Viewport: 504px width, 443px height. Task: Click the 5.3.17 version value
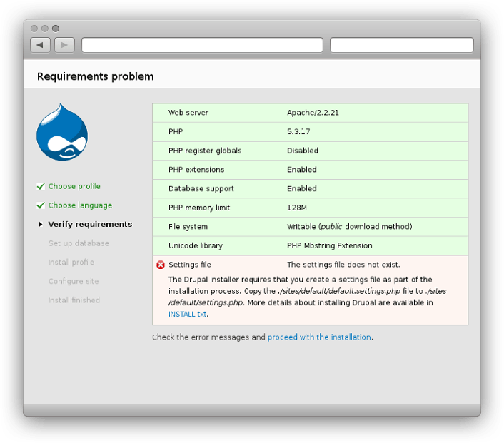click(x=298, y=131)
